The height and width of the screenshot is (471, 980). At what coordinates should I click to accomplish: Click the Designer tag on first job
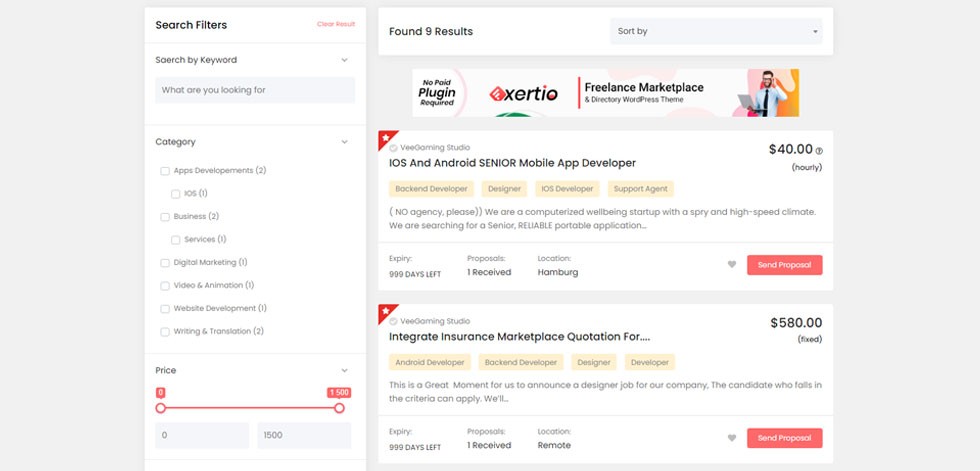504,189
